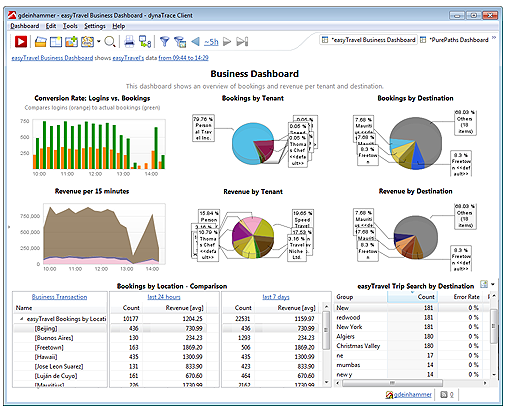Click the blue funnel filter icon

tap(165, 42)
